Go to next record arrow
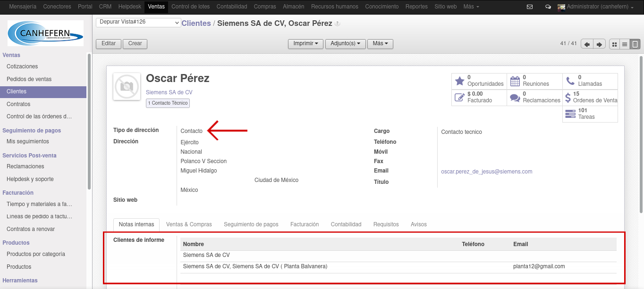The width and height of the screenshot is (644, 289). (599, 44)
